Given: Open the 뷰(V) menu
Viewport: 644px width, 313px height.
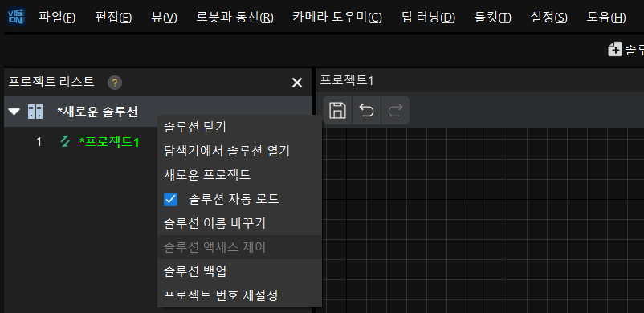Looking at the screenshot, I should click(x=164, y=18).
